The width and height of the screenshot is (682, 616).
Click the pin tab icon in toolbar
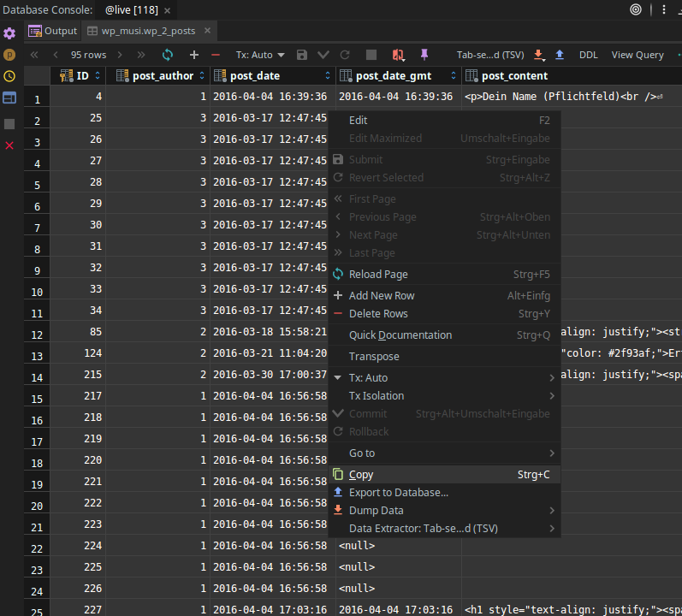pyautogui.click(x=424, y=55)
